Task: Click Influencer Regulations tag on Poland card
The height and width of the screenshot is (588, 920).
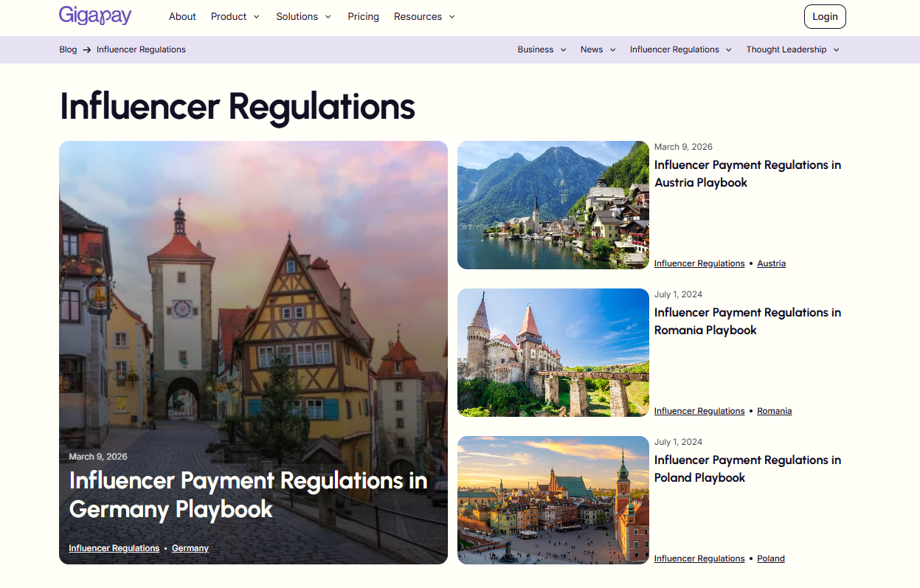Action: coord(699,558)
